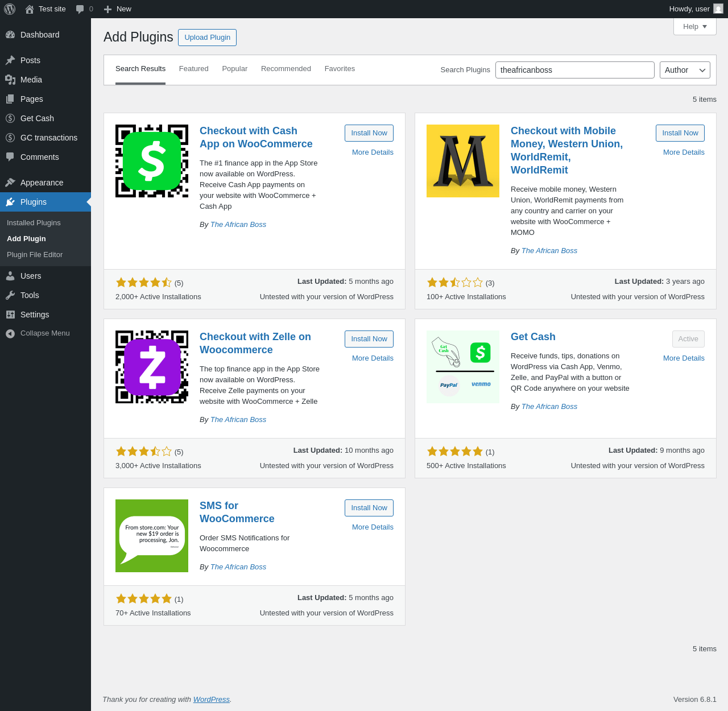
Task: Click Checkout with Mobile Money title link
Action: click(x=566, y=151)
